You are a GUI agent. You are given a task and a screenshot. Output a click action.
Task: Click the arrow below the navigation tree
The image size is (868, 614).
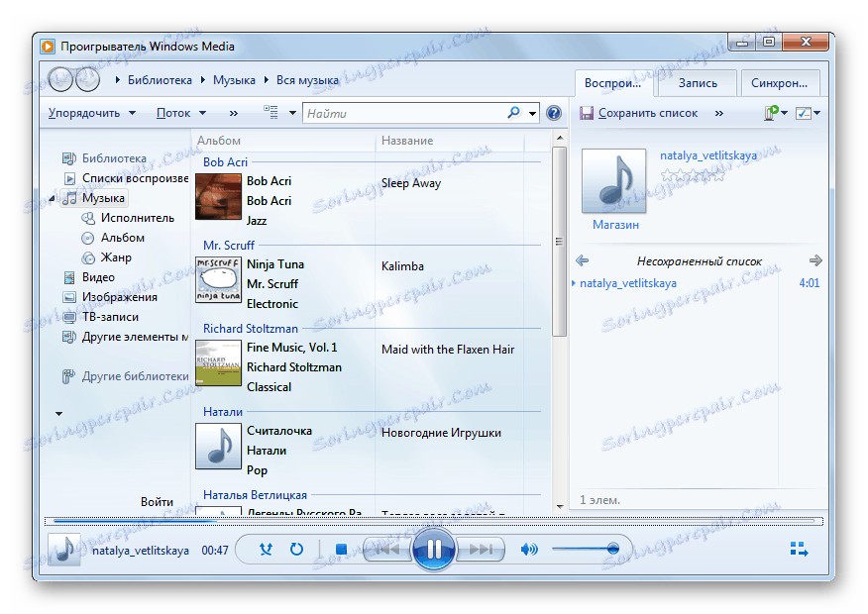(x=58, y=413)
